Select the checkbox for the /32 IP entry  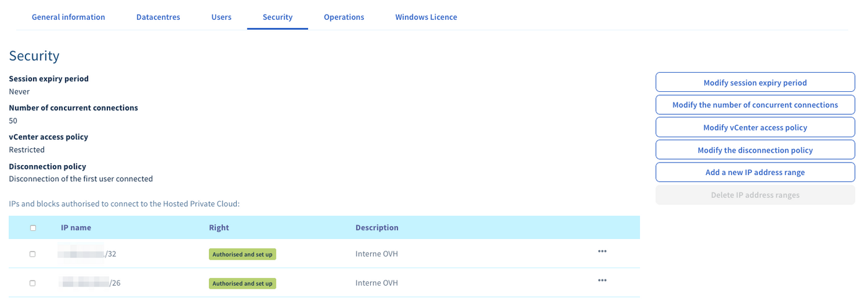pyautogui.click(x=33, y=254)
